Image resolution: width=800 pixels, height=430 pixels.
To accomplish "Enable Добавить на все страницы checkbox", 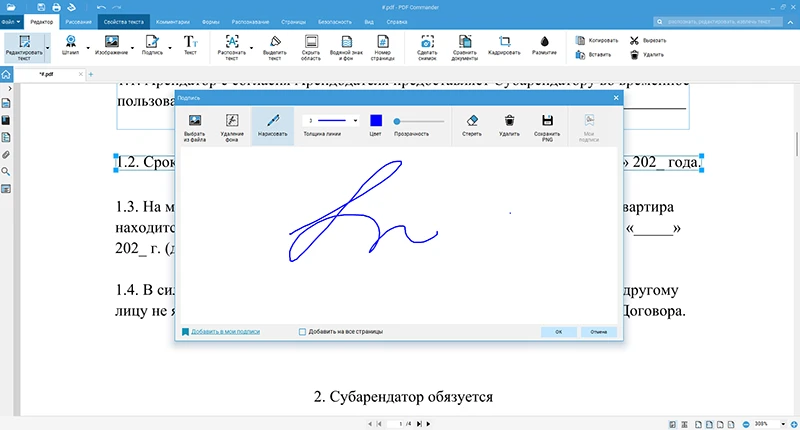I will tap(302, 332).
